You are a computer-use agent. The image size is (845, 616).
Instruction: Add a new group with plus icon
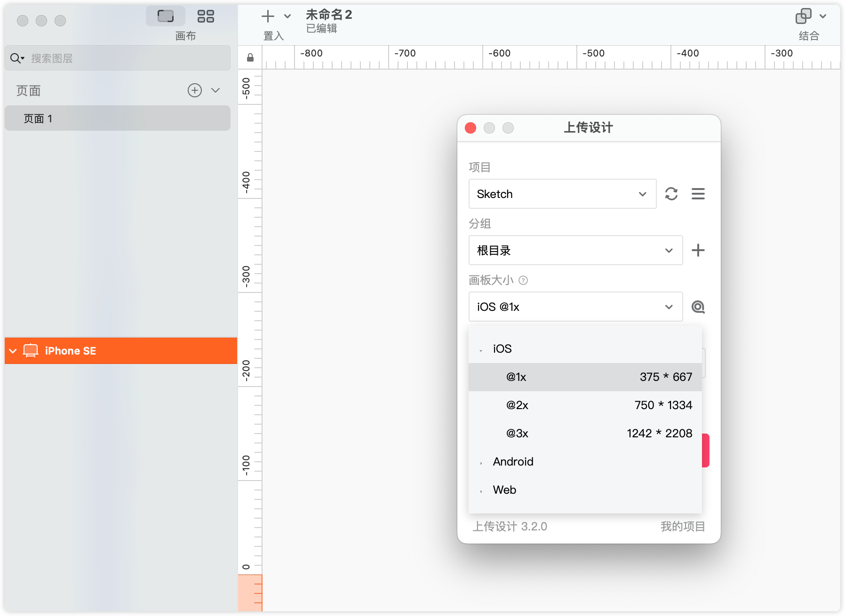tap(698, 250)
